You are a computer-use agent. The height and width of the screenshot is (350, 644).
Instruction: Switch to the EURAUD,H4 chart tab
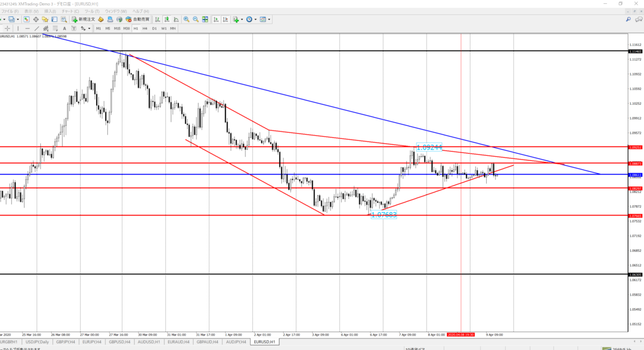coord(180,341)
